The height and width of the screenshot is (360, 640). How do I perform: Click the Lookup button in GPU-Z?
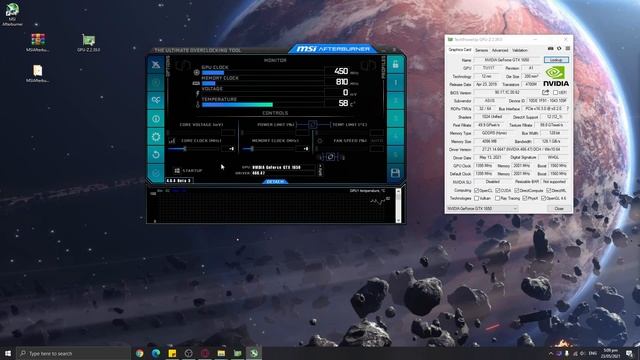(x=556, y=60)
